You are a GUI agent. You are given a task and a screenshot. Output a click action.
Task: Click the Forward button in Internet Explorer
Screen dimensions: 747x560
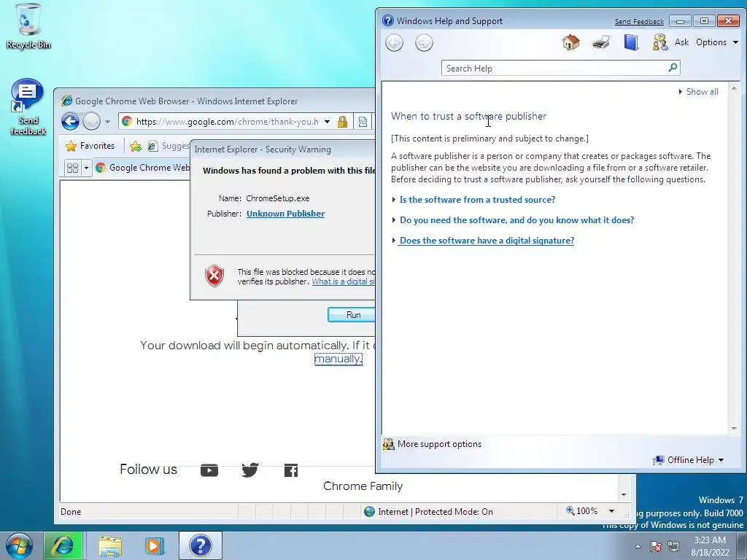[91, 122]
